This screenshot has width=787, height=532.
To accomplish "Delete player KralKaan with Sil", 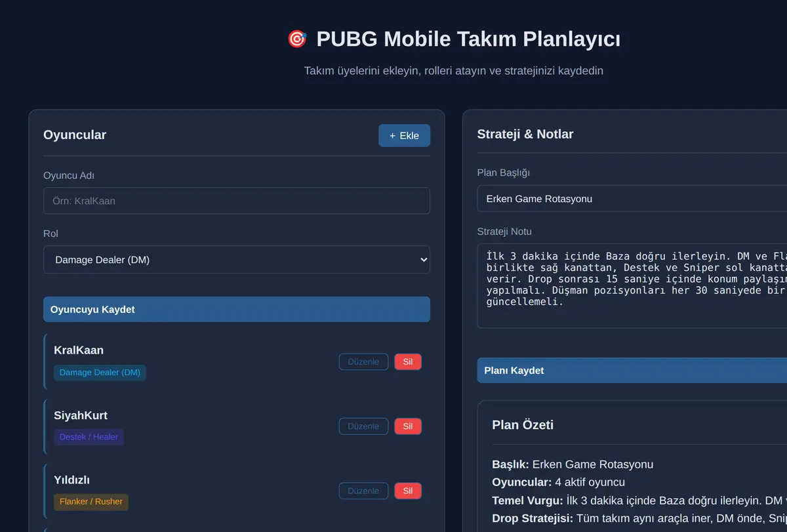I will 408,361.
